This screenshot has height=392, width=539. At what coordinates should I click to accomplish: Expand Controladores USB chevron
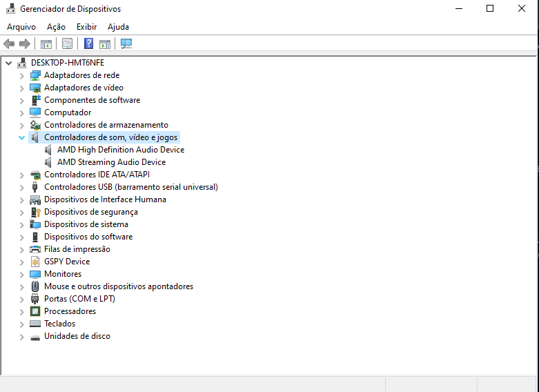click(x=21, y=188)
